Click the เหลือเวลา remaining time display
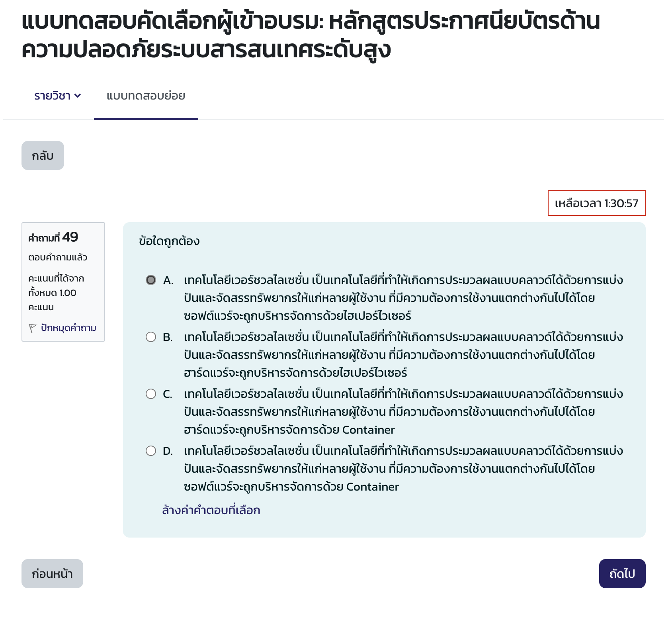Image resolution: width=672 pixels, height=618 pixels. pos(597,203)
